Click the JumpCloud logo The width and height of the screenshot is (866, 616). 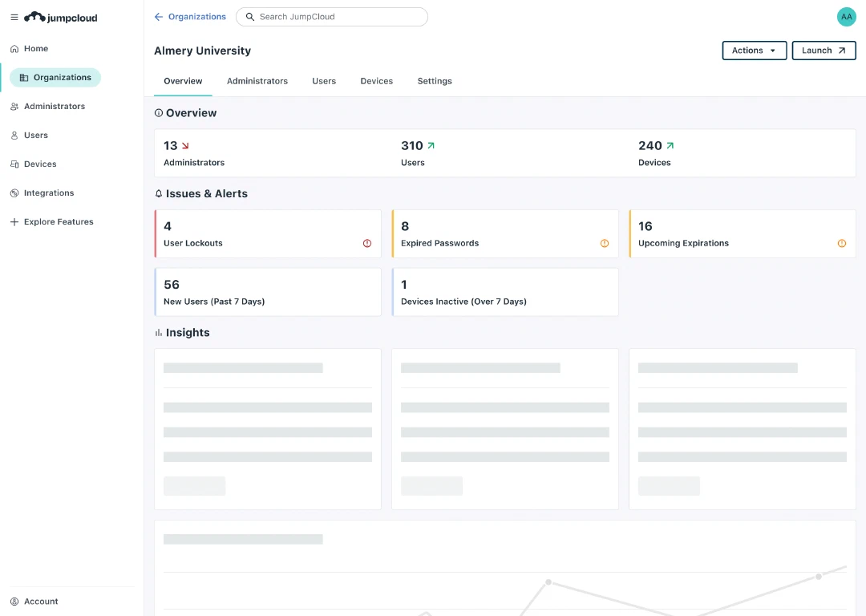point(61,18)
